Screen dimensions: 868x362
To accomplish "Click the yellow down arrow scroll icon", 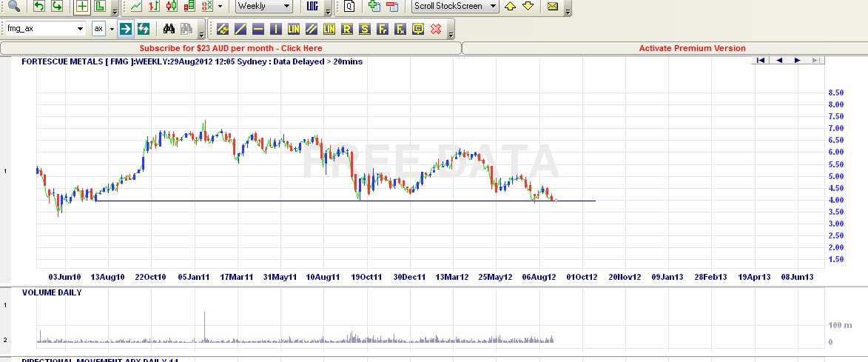I will (528, 6).
